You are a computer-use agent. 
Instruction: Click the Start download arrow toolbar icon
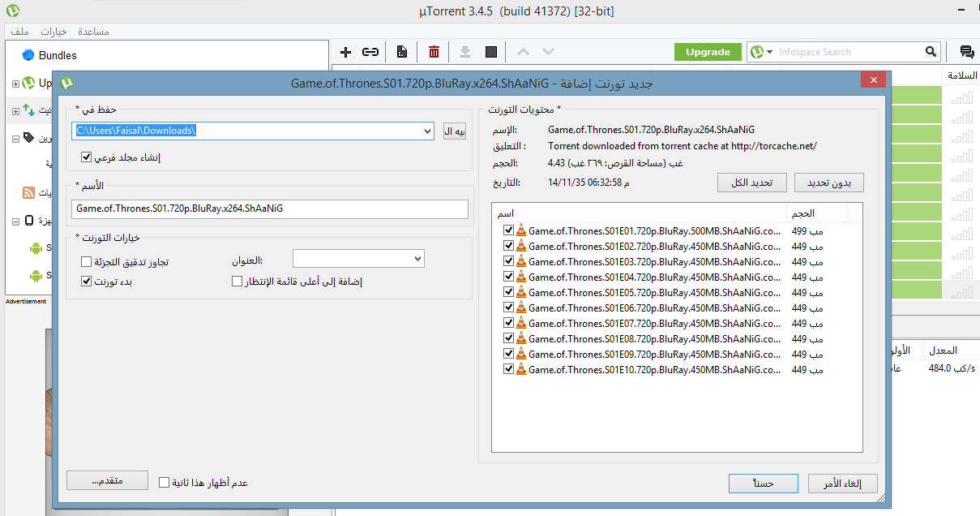(465, 52)
